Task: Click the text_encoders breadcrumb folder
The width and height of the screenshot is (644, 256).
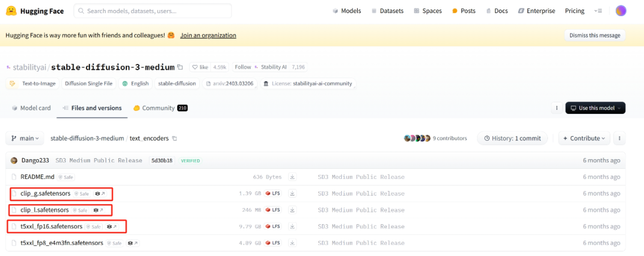Action: click(149, 138)
